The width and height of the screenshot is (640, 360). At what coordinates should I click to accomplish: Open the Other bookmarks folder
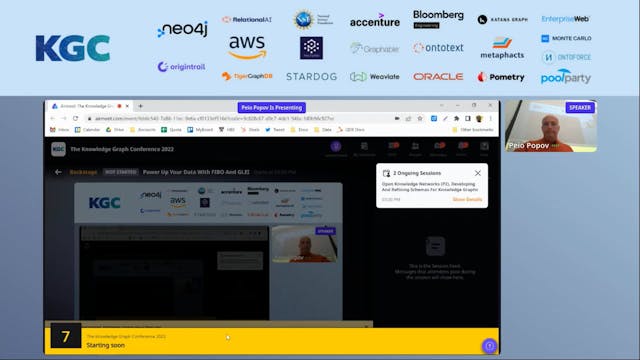pos(473,130)
